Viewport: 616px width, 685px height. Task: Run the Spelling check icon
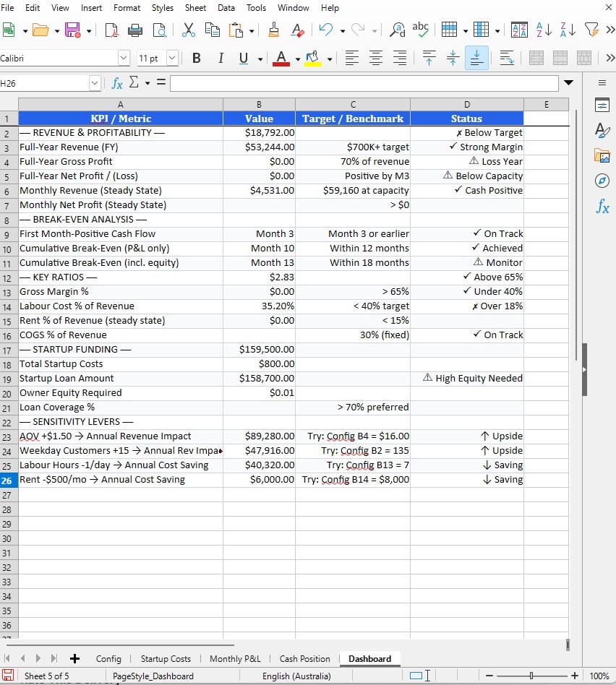point(421,31)
